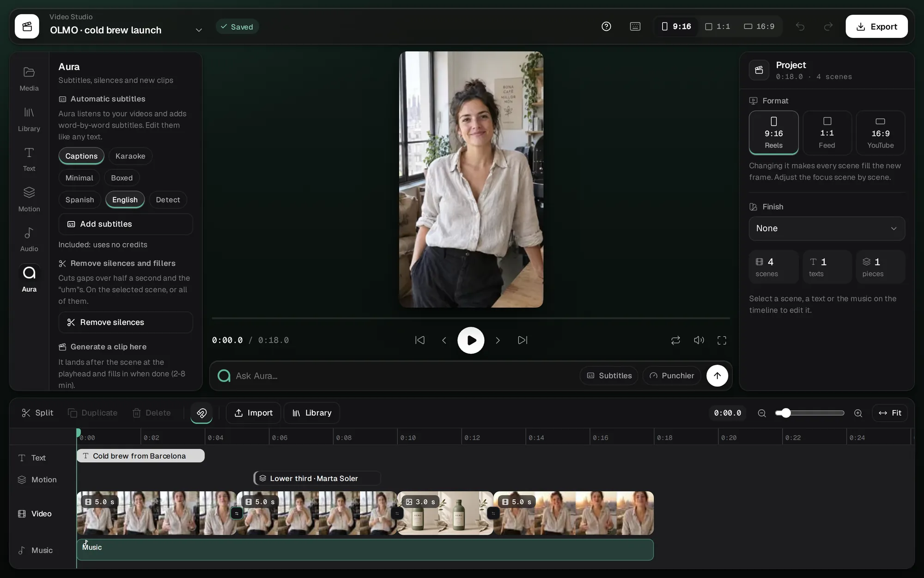The width and height of the screenshot is (924, 578).
Task: Click the Subtitles quick-action chip
Action: 609,375
